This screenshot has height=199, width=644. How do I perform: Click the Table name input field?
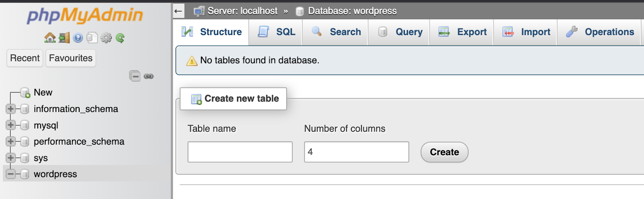pos(240,152)
